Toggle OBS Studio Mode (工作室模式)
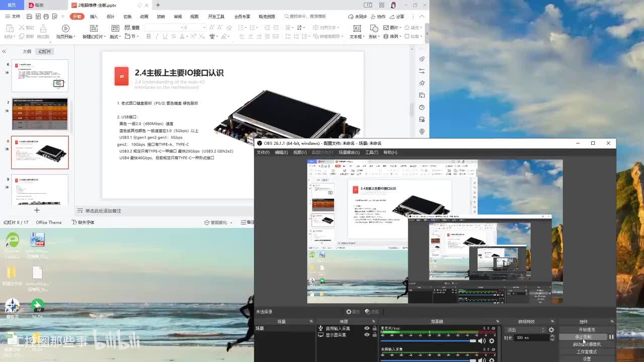 [587, 352]
